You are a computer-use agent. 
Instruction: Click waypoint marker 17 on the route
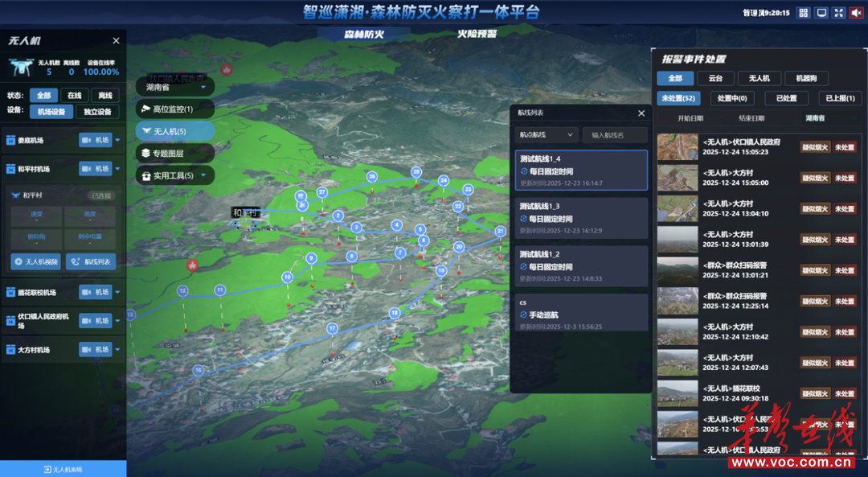coord(332,328)
